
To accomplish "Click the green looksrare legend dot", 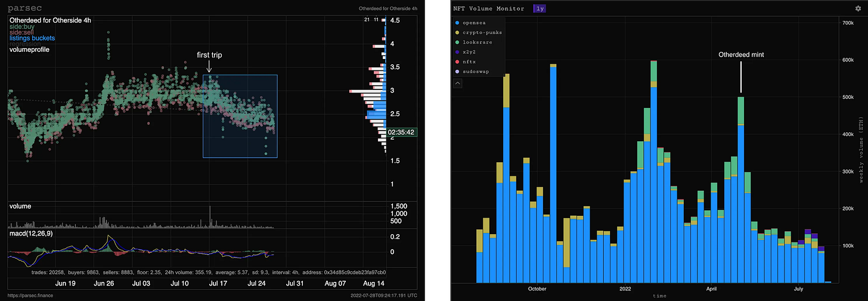I will (457, 42).
